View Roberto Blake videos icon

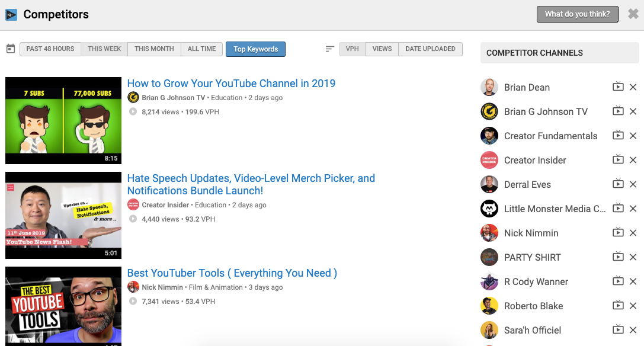point(618,305)
